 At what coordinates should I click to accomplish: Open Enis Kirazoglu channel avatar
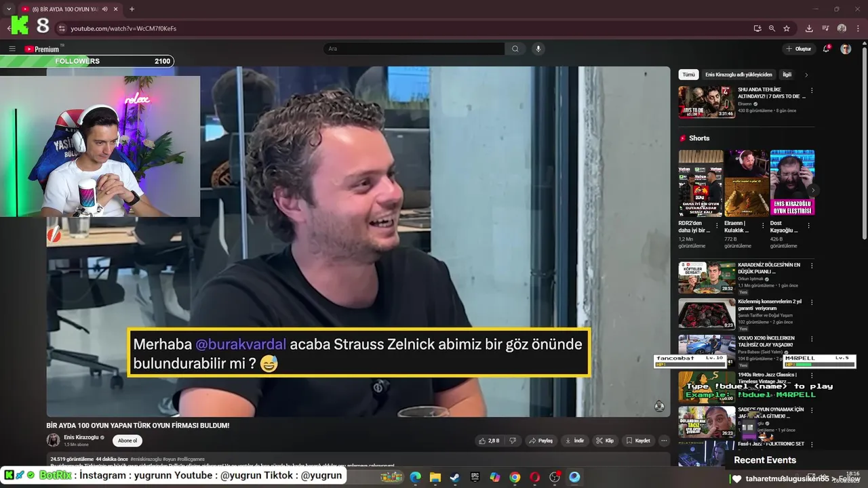point(53,440)
